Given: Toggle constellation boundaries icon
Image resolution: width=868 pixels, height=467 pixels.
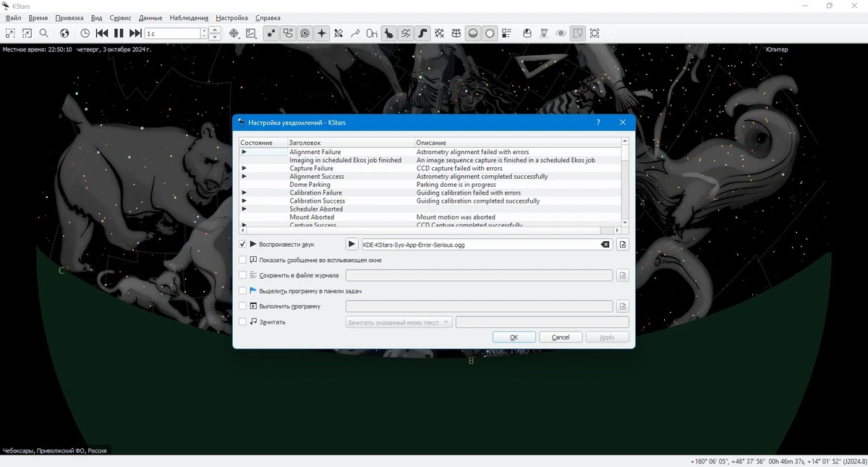Looking at the screenshot, I should (406, 33).
